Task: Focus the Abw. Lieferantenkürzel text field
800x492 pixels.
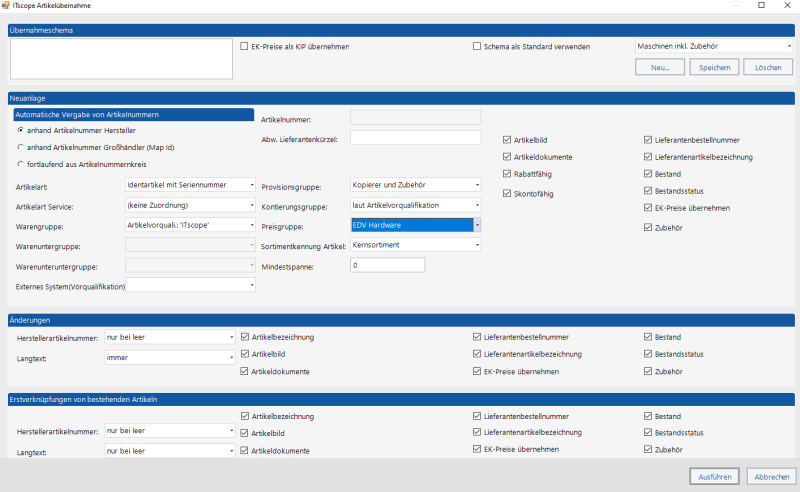Action: coord(415,138)
